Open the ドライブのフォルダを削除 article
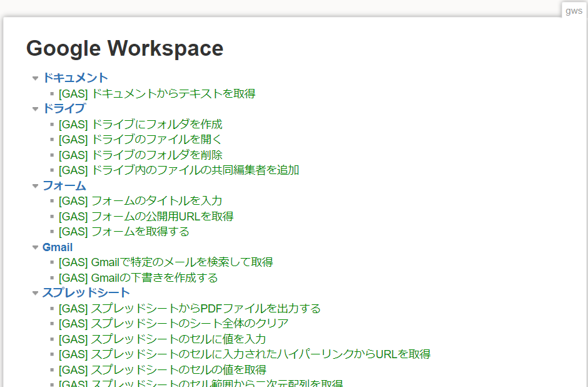This screenshot has height=387, width=588. point(140,155)
